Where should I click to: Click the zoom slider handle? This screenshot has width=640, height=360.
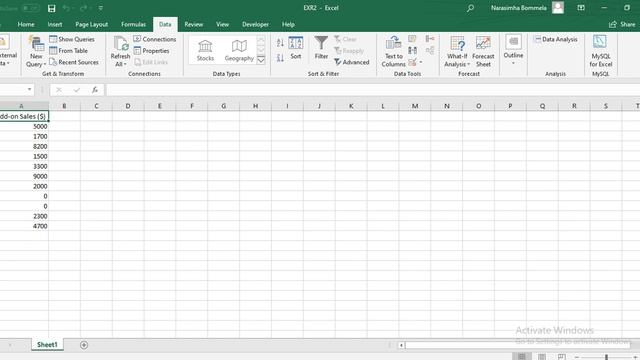606,357
